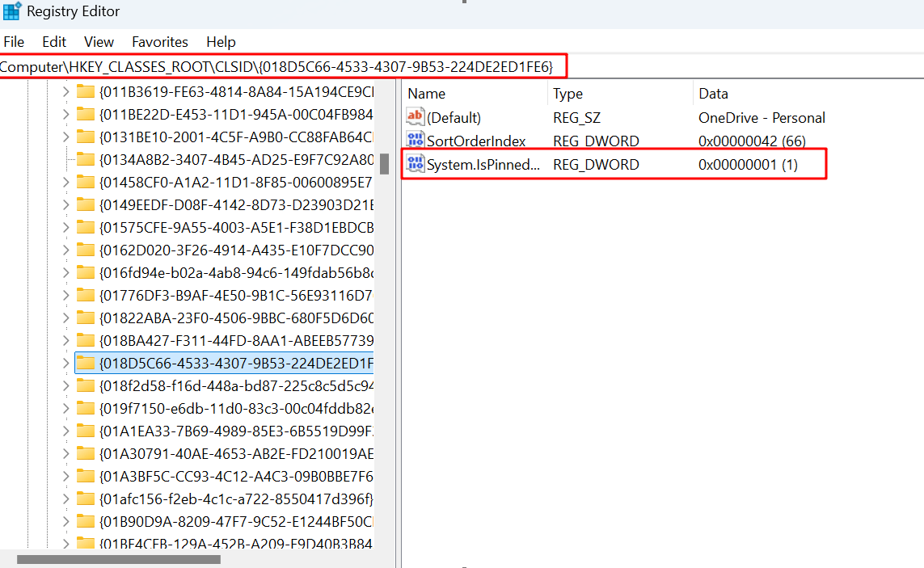Select the (Default) string value icon
The width and height of the screenshot is (924, 568).
point(415,116)
